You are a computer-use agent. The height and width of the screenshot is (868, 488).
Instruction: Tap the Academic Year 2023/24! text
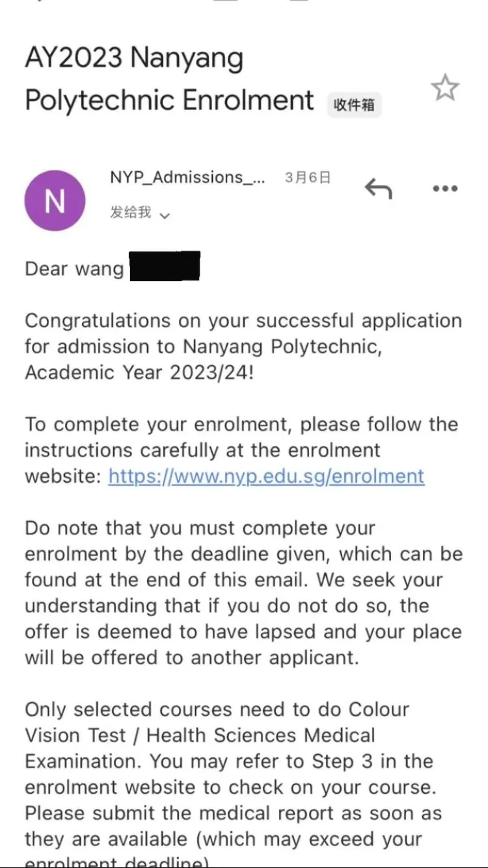137,373
